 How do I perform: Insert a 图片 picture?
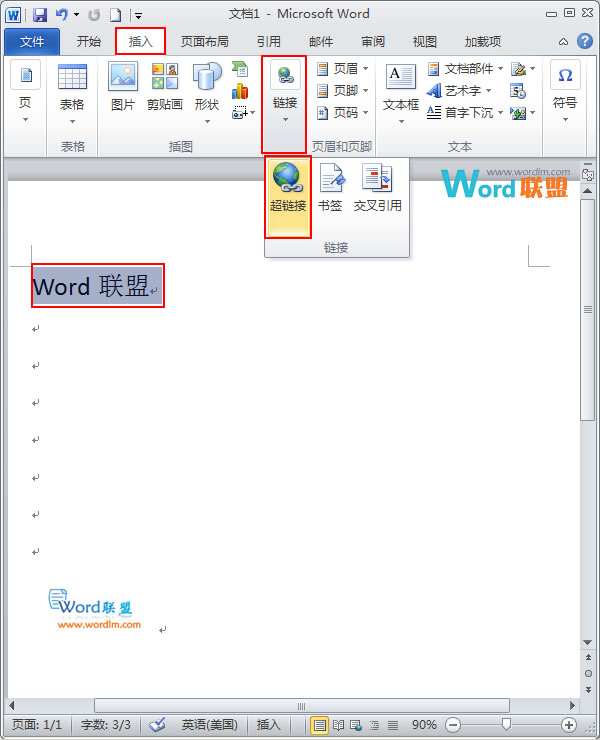pos(123,87)
